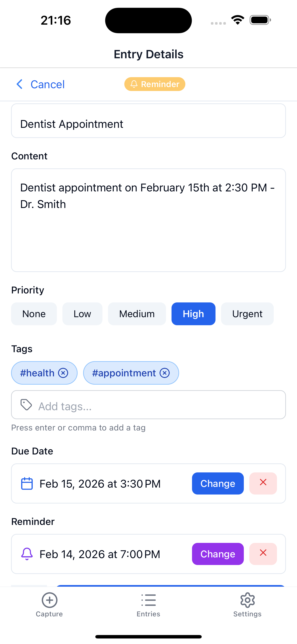This screenshot has width=297, height=644.
Task: Change the reminder time
Action: [x=218, y=554]
